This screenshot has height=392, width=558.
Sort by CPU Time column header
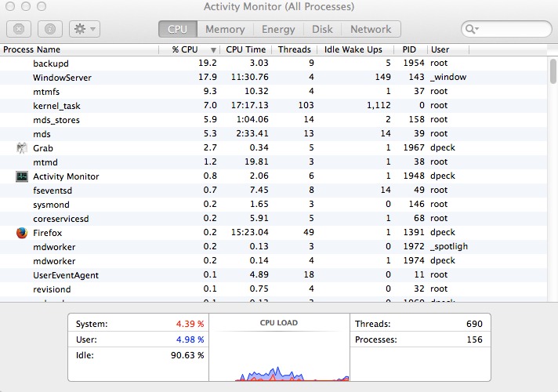[246, 49]
